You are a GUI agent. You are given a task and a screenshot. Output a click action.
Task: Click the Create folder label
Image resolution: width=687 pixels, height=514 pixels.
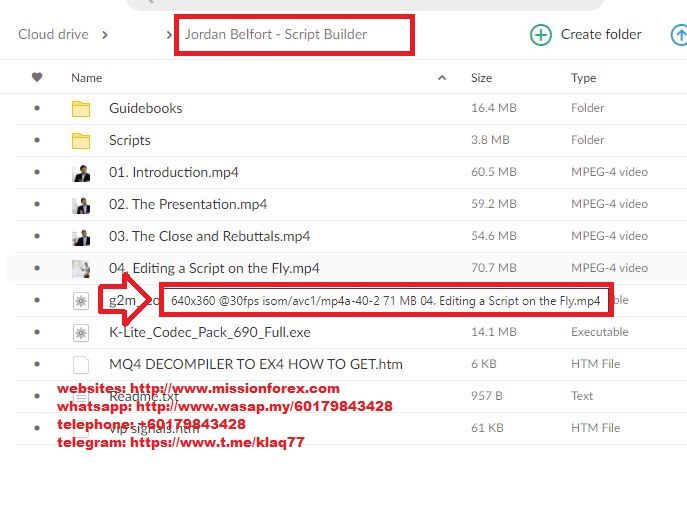601,34
